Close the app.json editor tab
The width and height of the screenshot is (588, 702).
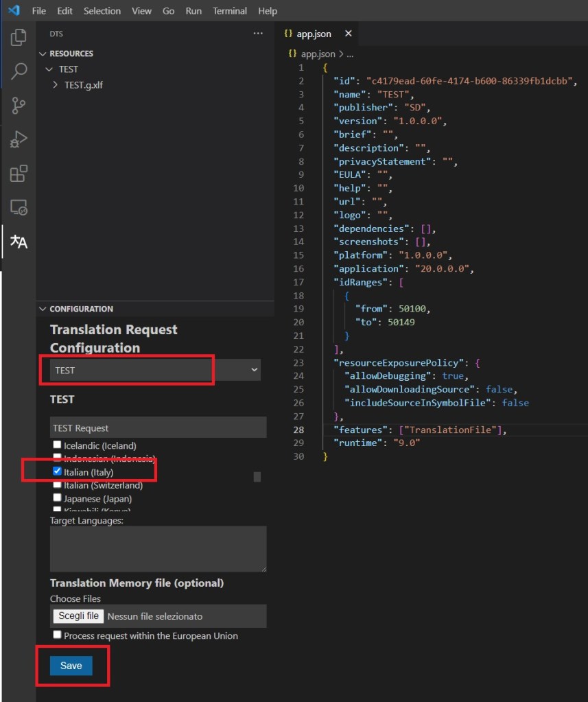349,34
